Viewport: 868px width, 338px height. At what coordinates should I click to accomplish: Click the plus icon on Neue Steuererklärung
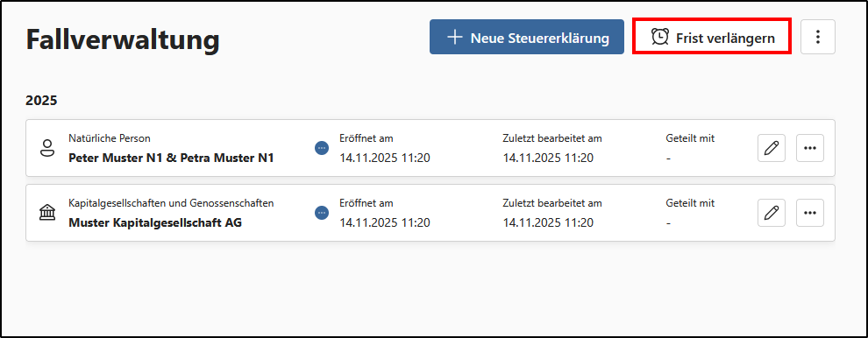click(454, 38)
